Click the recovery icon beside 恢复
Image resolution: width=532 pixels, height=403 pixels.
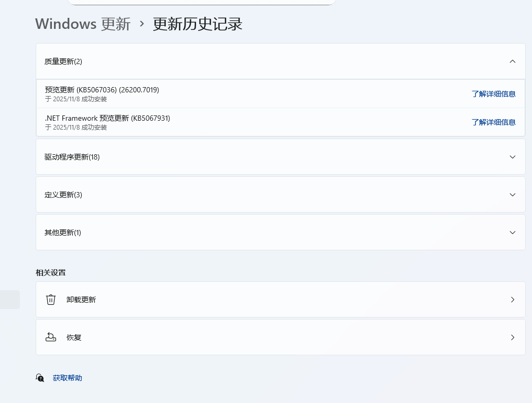pyautogui.click(x=50, y=337)
